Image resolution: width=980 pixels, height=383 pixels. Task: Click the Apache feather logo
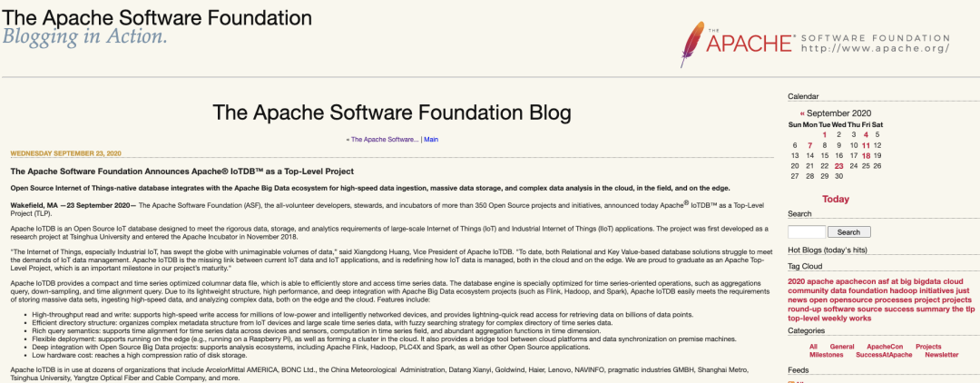pos(695,41)
